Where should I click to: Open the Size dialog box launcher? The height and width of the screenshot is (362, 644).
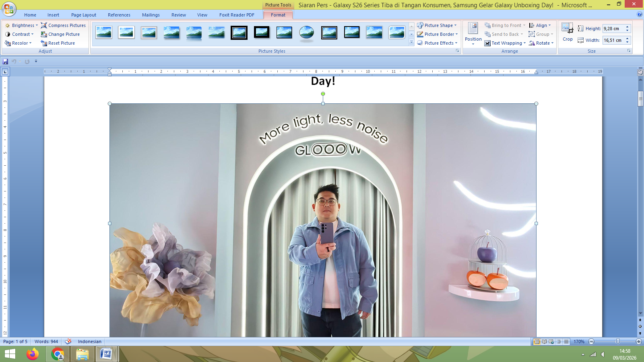(x=629, y=51)
